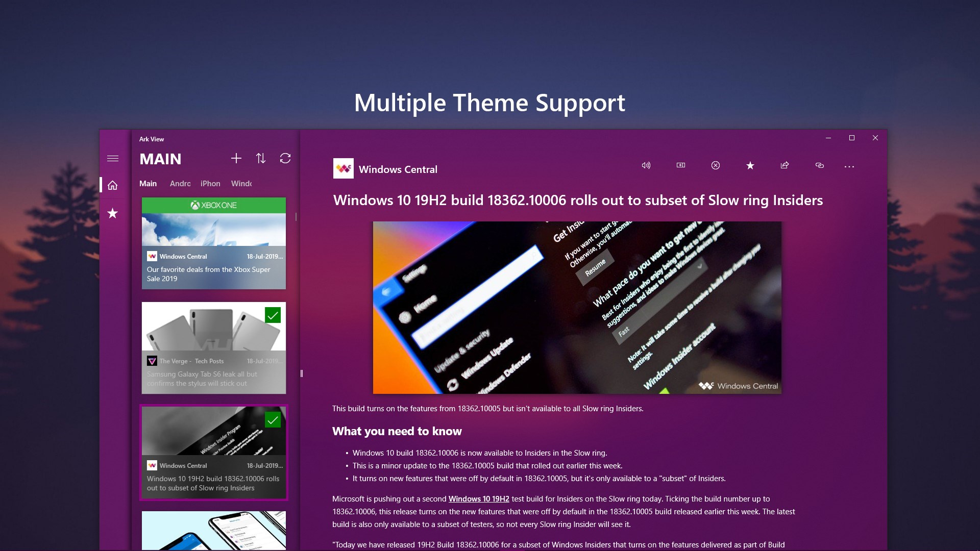Share the article
This screenshot has height=551, width=980.
point(785,165)
